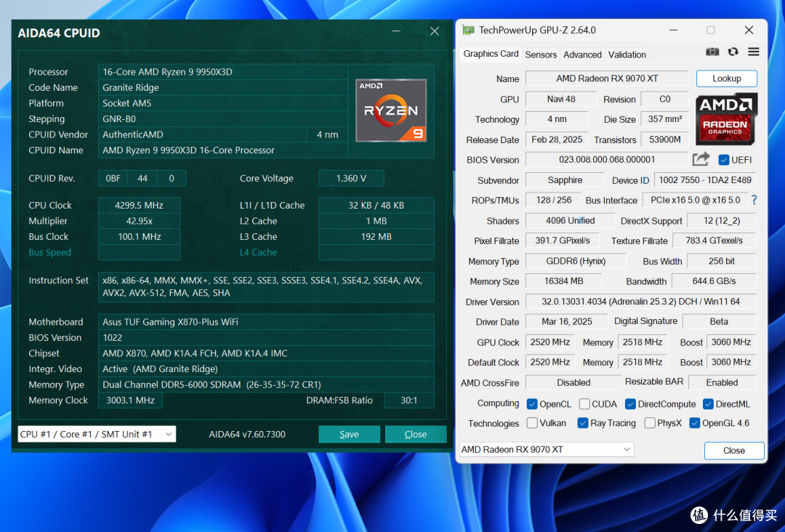Toggle the DirectML checkbox
The height and width of the screenshot is (532, 785).
point(708,404)
